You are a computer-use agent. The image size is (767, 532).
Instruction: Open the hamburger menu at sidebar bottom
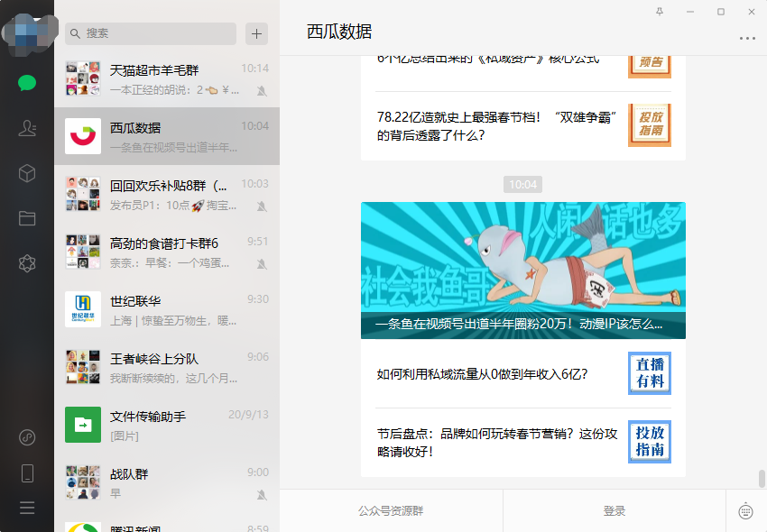click(x=27, y=508)
